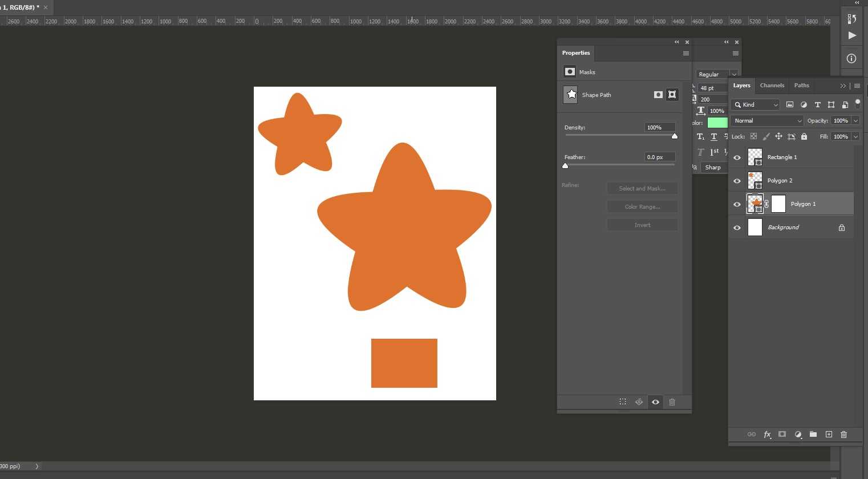Screen dimensions: 868x479
Task: Click the link layers icon
Action: pyautogui.click(x=752, y=435)
